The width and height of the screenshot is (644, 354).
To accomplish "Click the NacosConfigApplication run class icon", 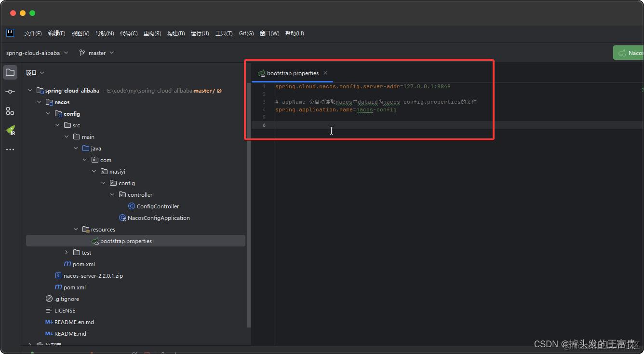I will coord(122,218).
